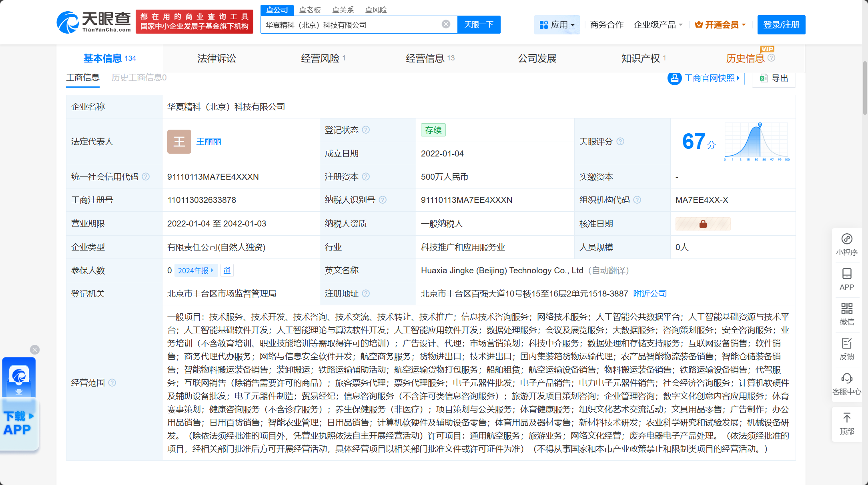Click help icon next to 登记状态
Image resolution: width=868 pixels, height=485 pixels.
pyautogui.click(x=366, y=130)
